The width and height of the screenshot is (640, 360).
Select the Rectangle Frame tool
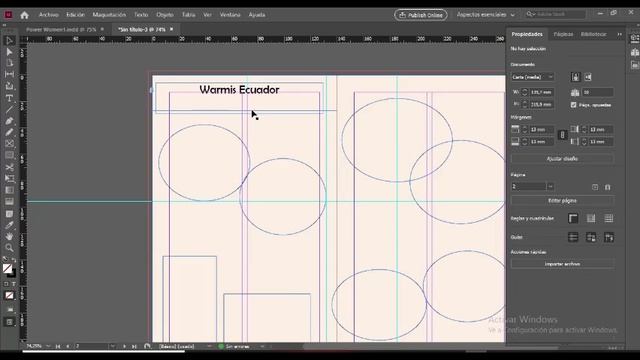pyautogui.click(x=9, y=144)
